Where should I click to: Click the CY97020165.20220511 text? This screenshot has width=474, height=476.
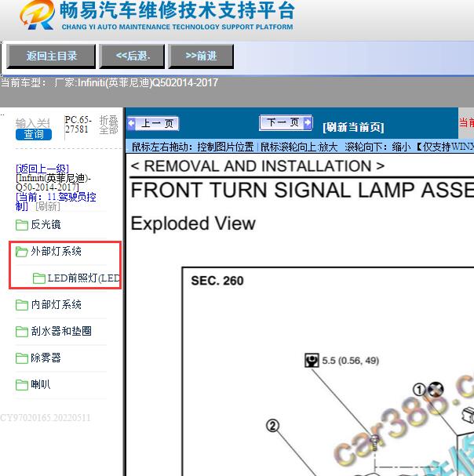(x=46, y=418)
